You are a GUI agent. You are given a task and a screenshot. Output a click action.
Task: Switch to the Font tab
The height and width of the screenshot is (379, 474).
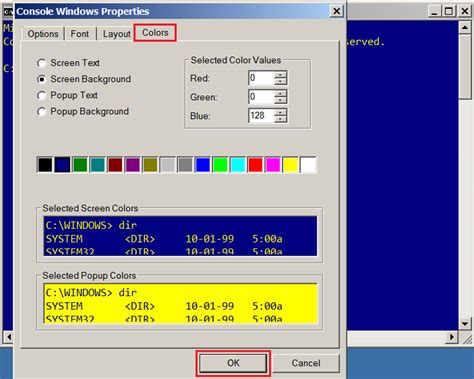click(80, 34)
